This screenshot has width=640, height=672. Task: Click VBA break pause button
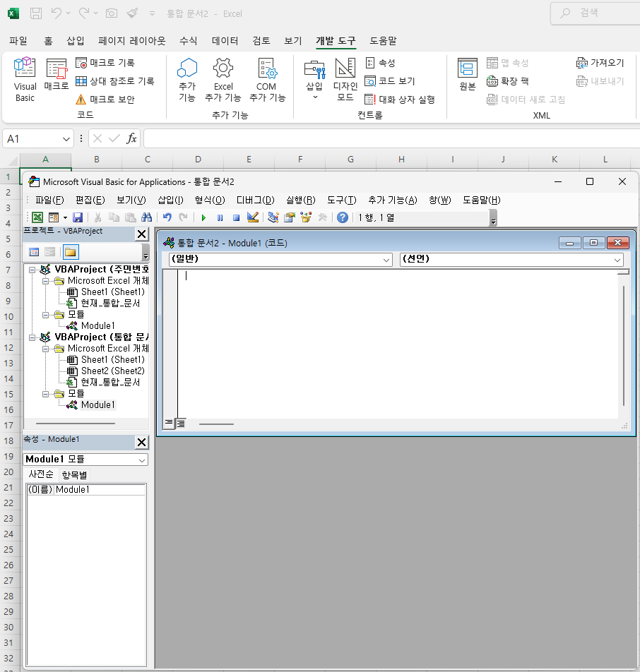220,217
